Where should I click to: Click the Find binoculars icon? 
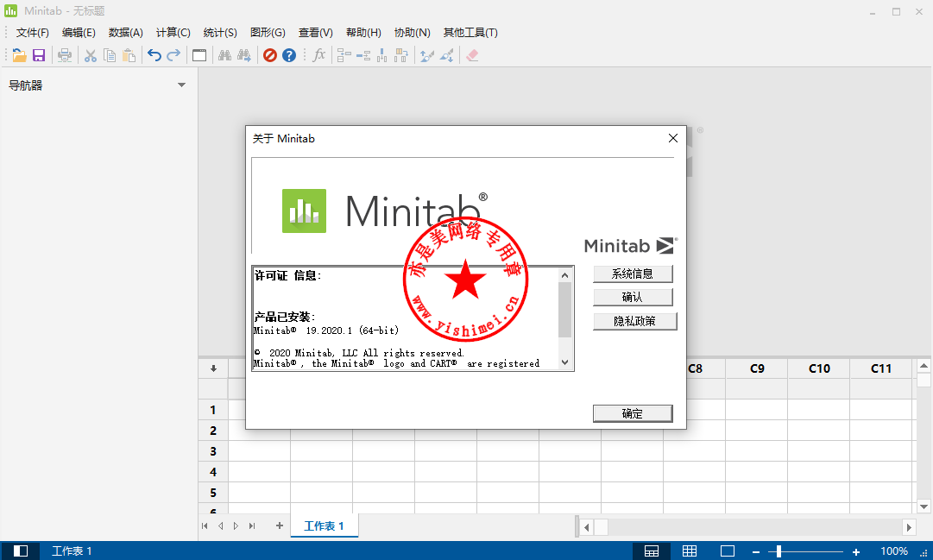(x=225, y=55)
